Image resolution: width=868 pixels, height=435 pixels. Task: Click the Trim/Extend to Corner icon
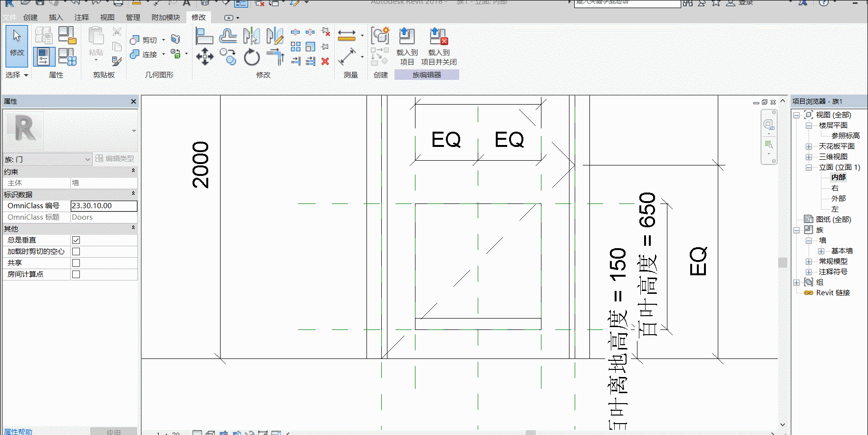click(275, 57)
